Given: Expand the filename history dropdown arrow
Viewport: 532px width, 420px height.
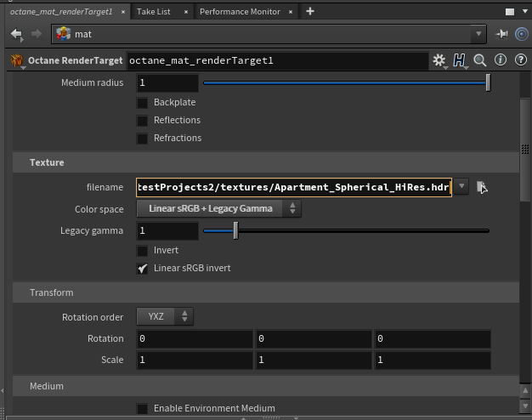Looking at the screenshot, I should [461, 186].
